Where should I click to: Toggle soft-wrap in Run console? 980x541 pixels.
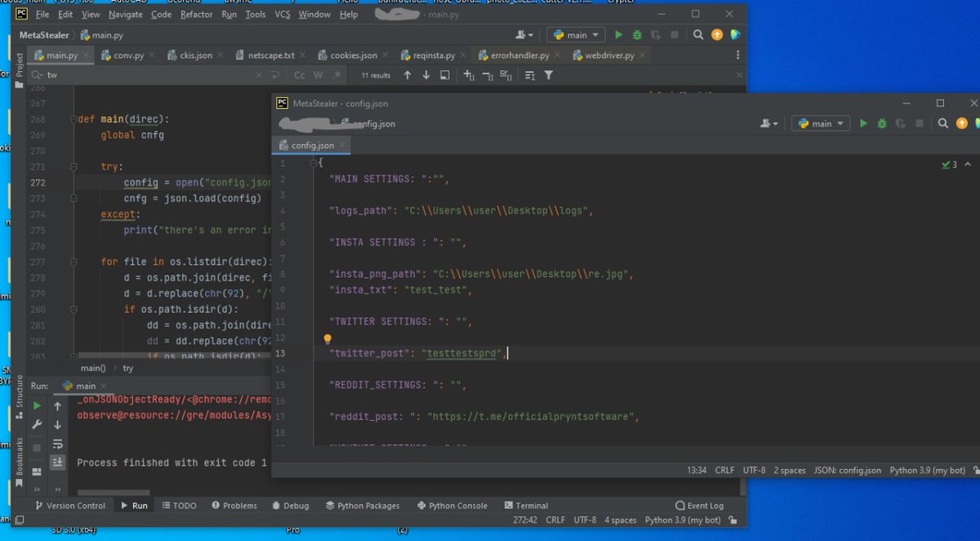[x=57, y=444]
